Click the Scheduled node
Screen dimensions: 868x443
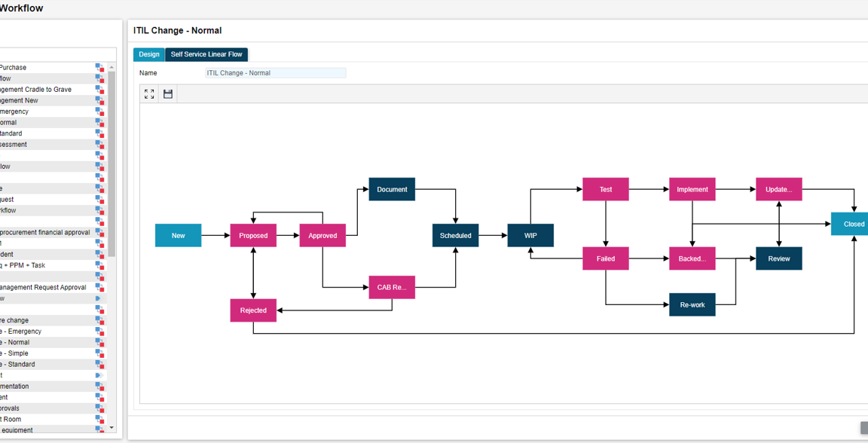(x=456, y=235)
